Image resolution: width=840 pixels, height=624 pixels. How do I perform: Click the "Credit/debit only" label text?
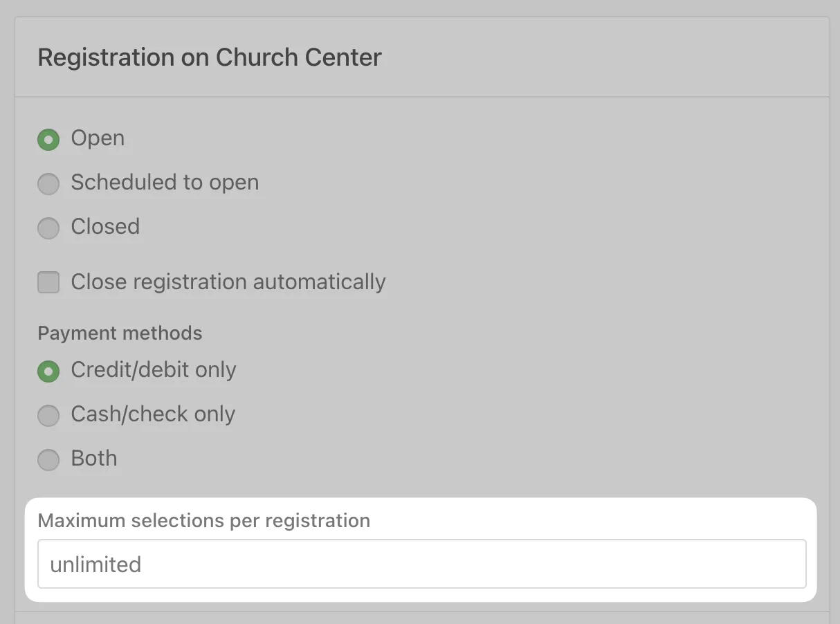point(154,370)
